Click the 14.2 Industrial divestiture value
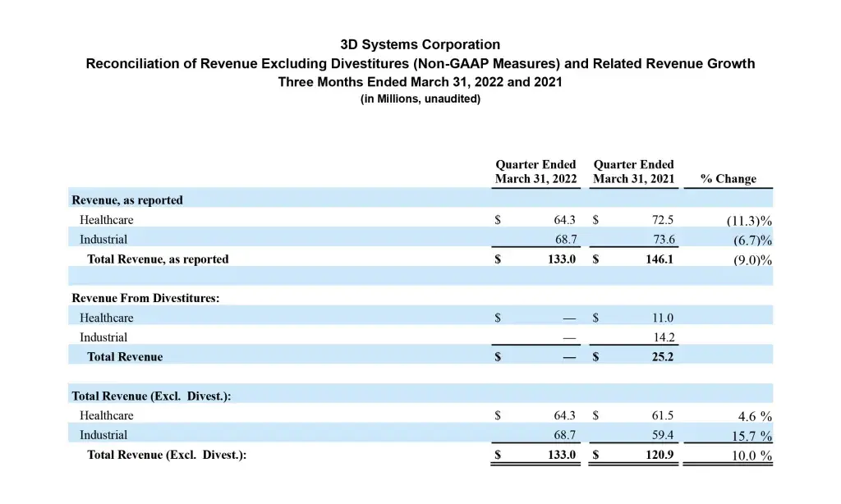This screenshot has height=504, width=841. pos(663,337)
